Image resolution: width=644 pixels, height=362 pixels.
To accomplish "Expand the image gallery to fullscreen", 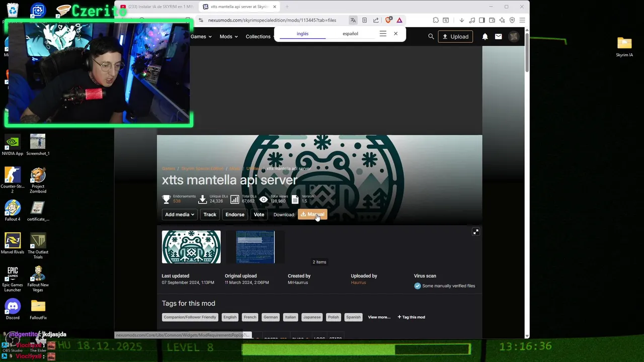I will pyautogui.click(x=475, y=232).
